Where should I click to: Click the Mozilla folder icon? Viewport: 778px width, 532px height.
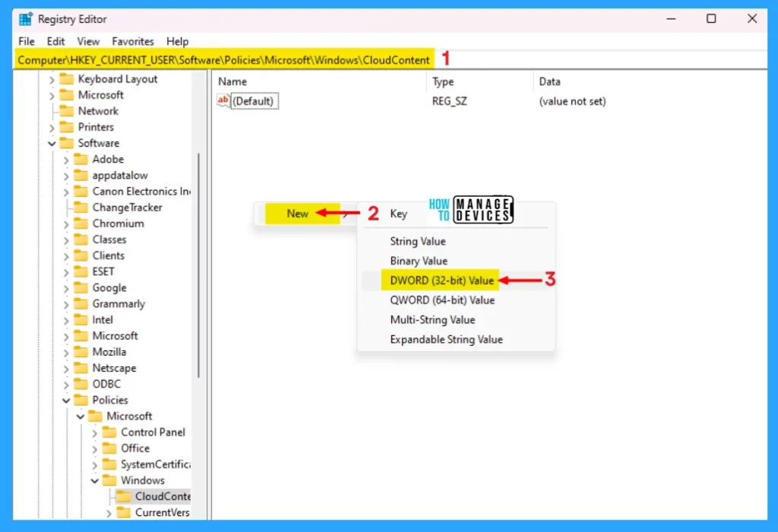[81, 352]
